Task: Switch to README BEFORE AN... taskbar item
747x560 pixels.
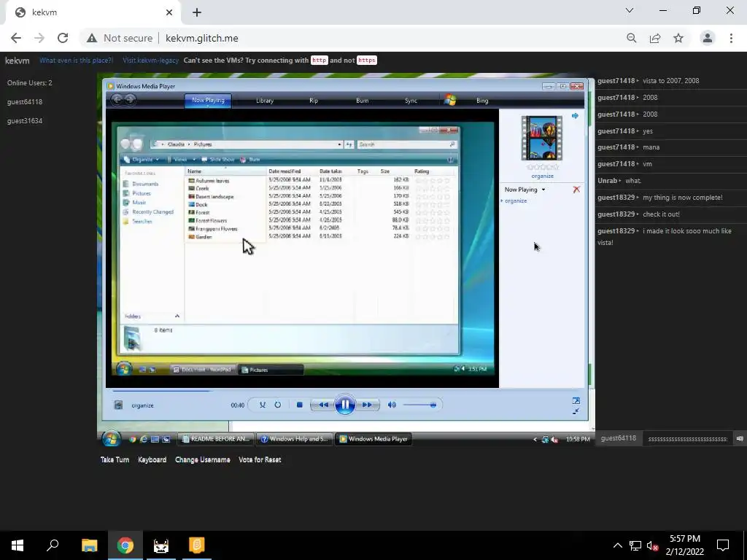Action: tap(216, 439)
